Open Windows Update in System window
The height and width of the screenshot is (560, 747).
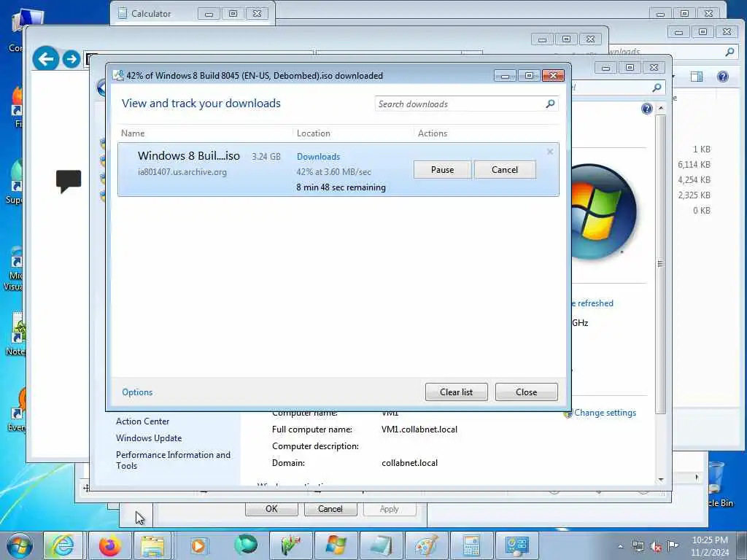[149, 438]
